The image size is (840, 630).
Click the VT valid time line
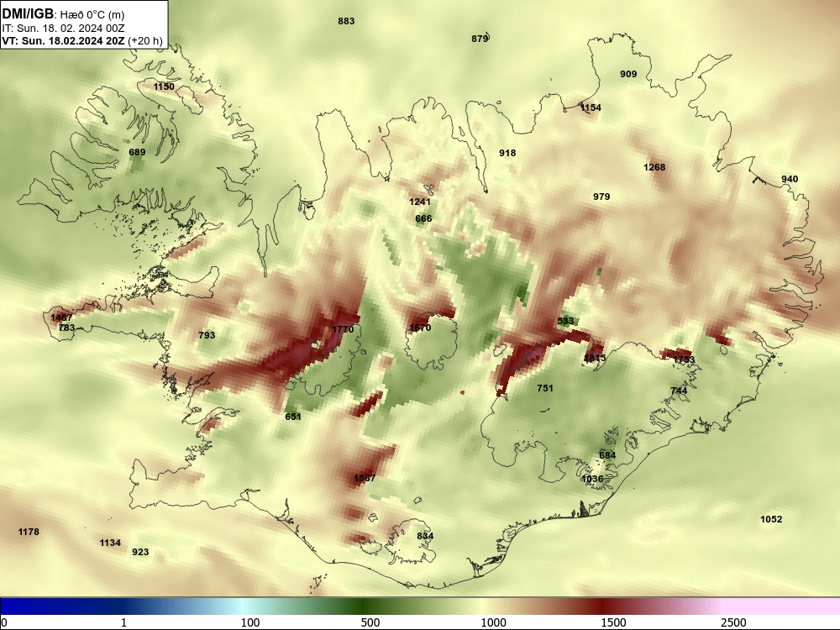coord(82,40)
